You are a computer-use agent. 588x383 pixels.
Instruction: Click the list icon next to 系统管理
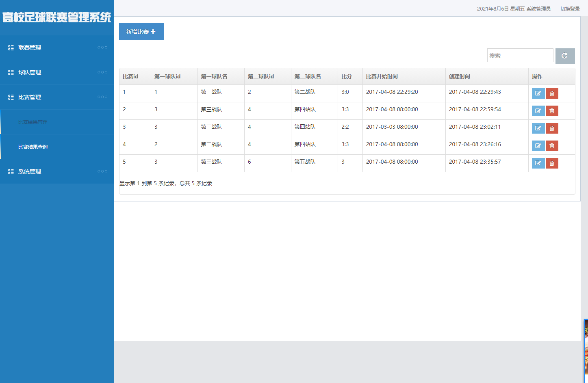coord(11,172)
